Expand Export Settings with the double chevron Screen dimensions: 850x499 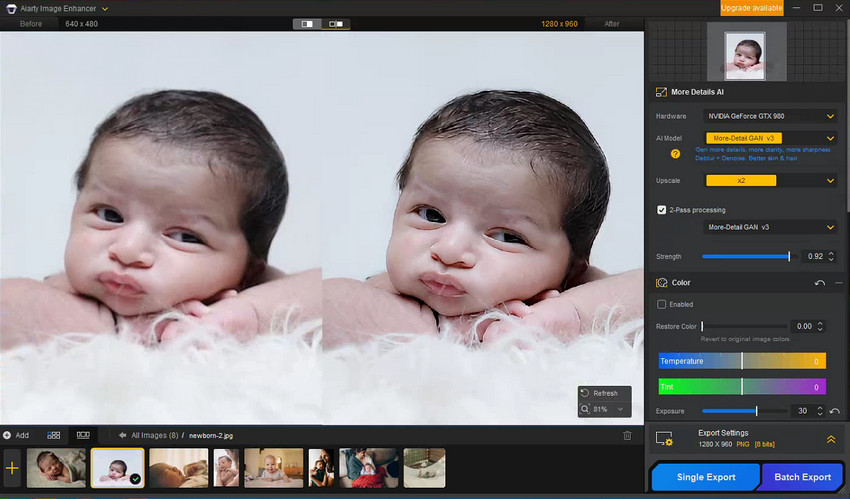tap(830, 439)
